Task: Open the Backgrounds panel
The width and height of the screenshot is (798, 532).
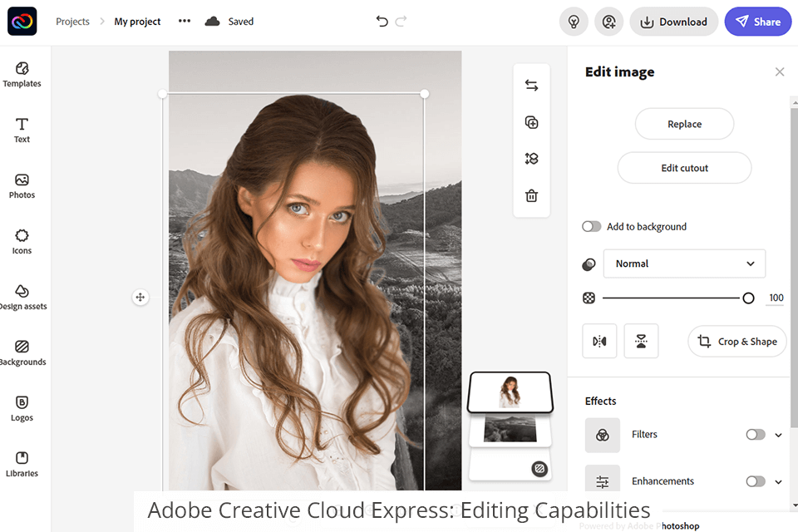Action: click(22, 353)
